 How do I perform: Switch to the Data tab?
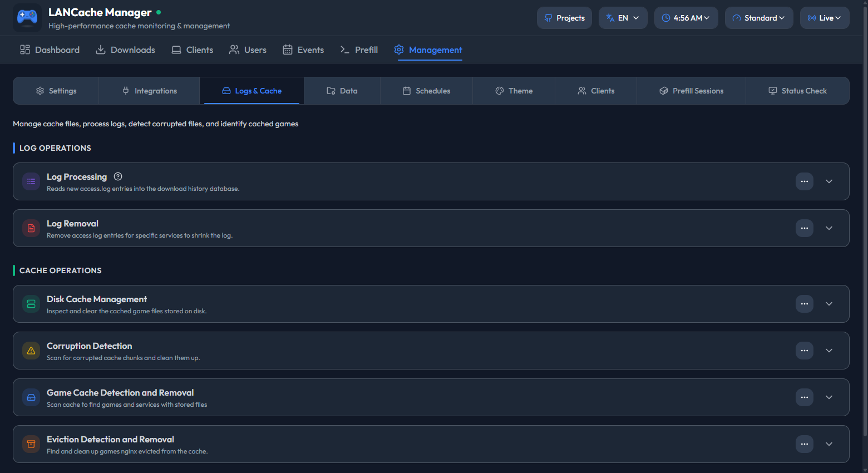pos(342,91)
